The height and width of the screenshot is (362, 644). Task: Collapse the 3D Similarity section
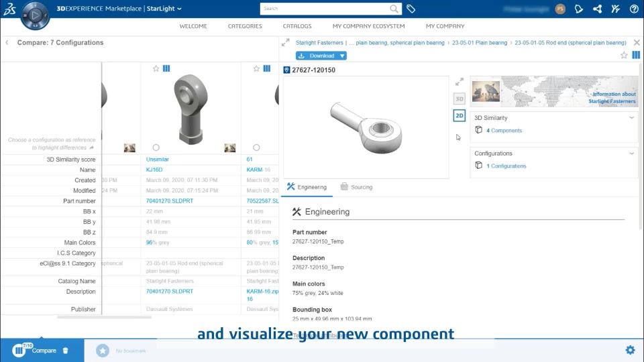(x=631, y=118)
